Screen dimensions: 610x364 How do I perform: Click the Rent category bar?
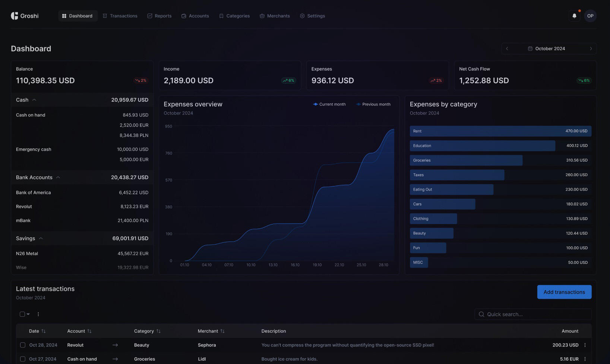point(500,131)
